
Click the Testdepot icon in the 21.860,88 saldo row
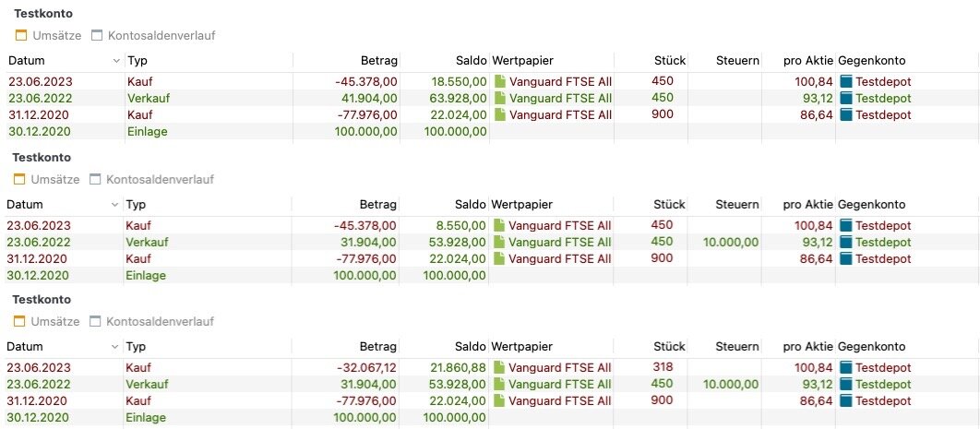(x=846, y=368)
